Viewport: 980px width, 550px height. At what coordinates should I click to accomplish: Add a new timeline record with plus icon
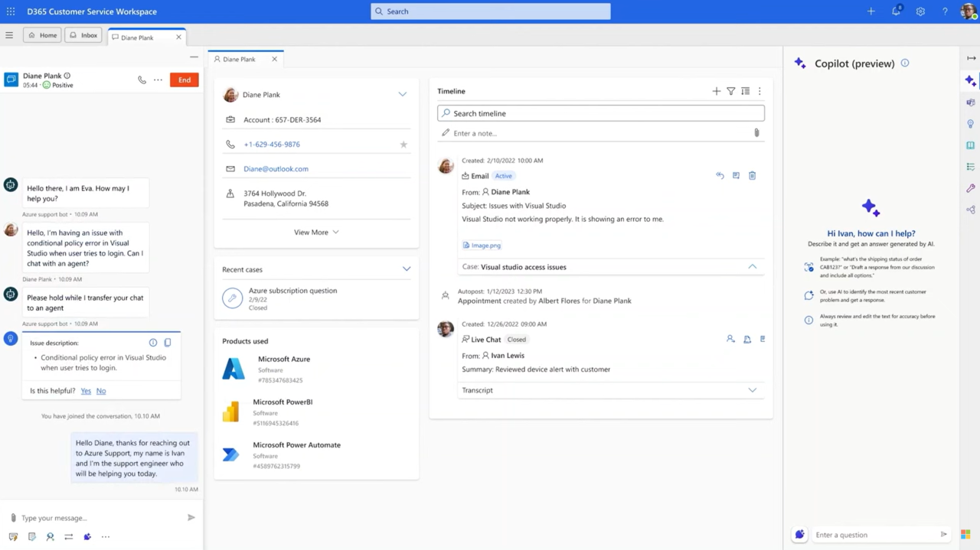[717, 91]
